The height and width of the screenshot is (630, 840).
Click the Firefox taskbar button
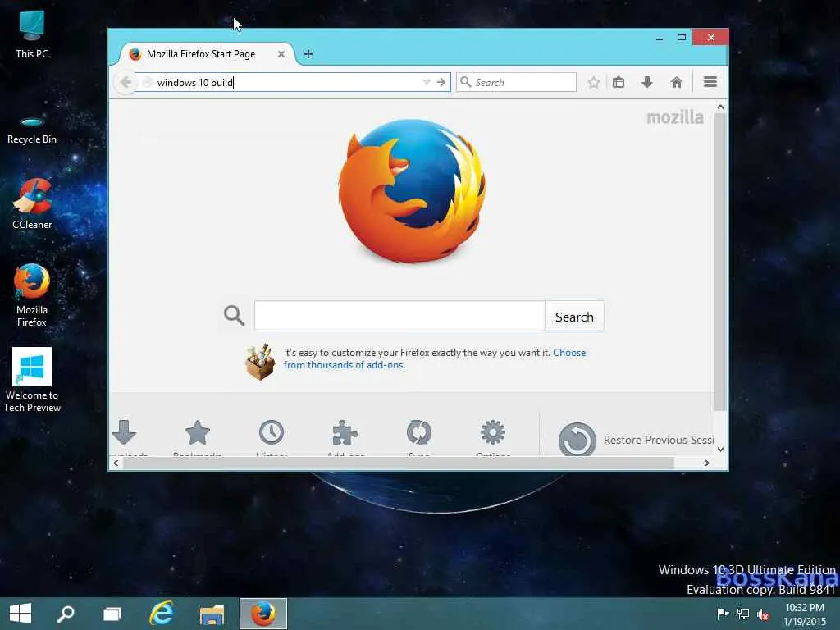263,614
